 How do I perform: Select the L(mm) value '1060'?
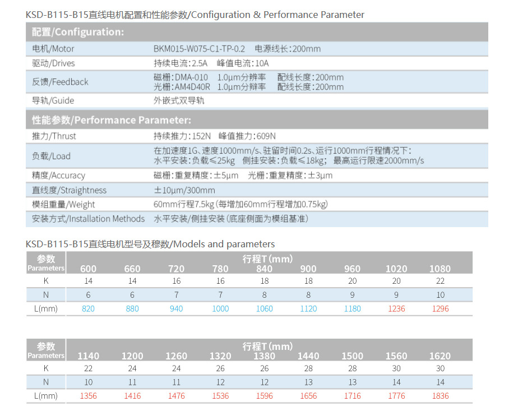(264, 308)
